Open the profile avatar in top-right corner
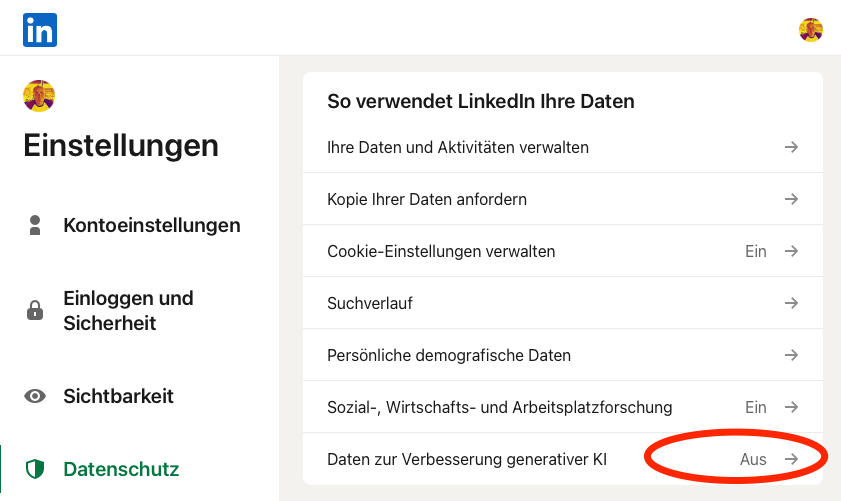Screen dimensions: 841x501 click(x=811, y=30)
